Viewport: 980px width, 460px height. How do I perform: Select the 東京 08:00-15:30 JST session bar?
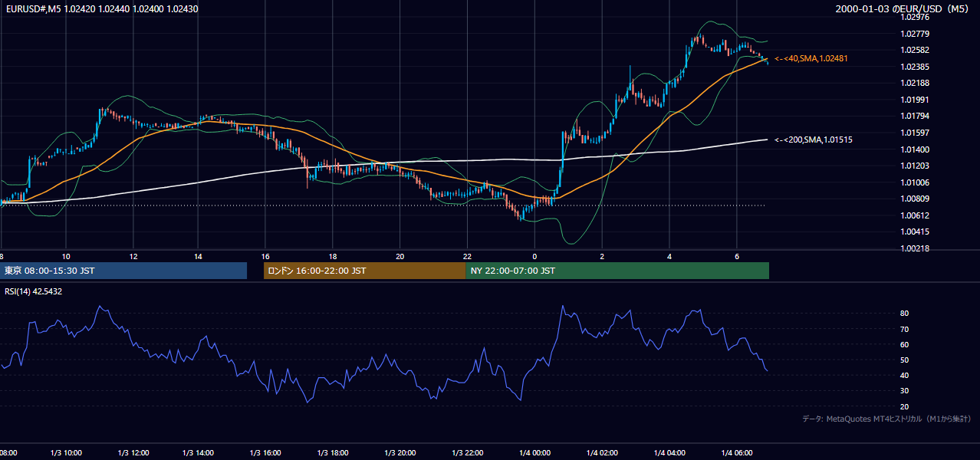(123, 271)
